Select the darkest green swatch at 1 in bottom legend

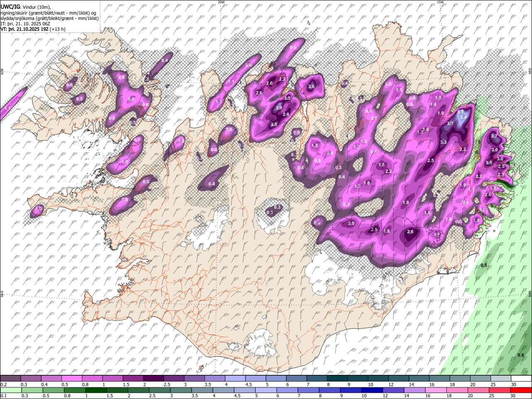(x=96, y=390)
